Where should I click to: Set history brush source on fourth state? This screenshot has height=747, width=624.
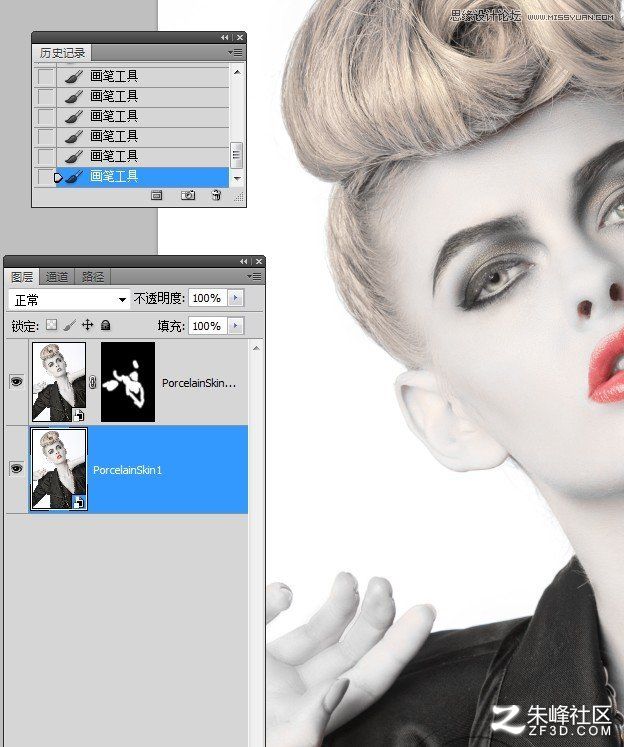[46, 136]
